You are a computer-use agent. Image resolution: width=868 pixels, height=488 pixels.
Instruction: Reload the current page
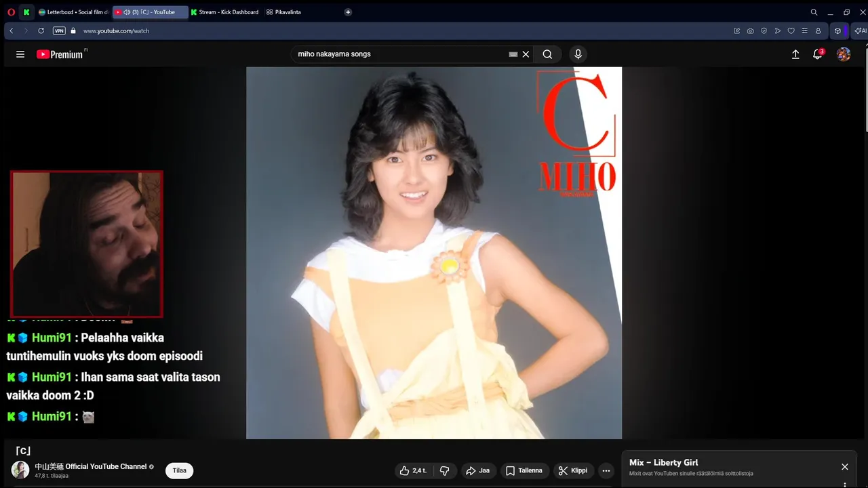click(41, 30)
